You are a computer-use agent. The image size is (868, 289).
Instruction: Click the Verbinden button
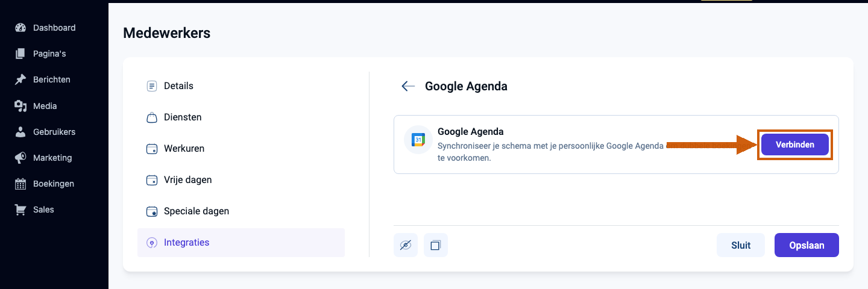pos(795,144)
